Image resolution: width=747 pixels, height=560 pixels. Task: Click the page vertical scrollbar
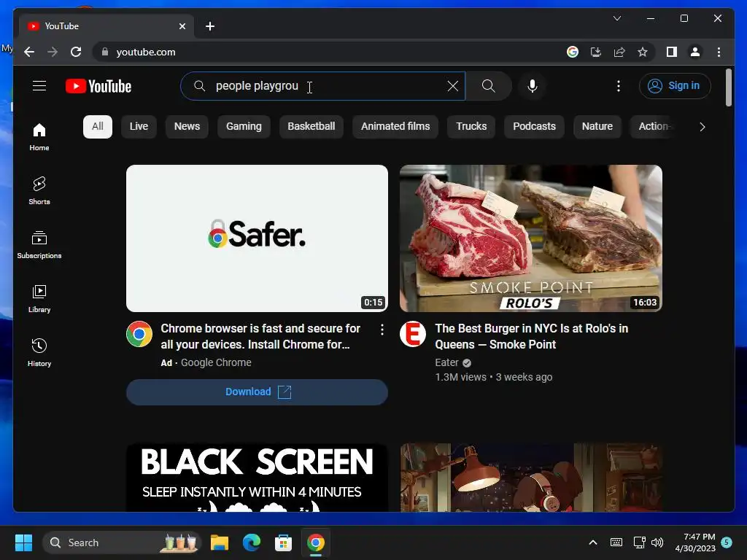[729, 88]
